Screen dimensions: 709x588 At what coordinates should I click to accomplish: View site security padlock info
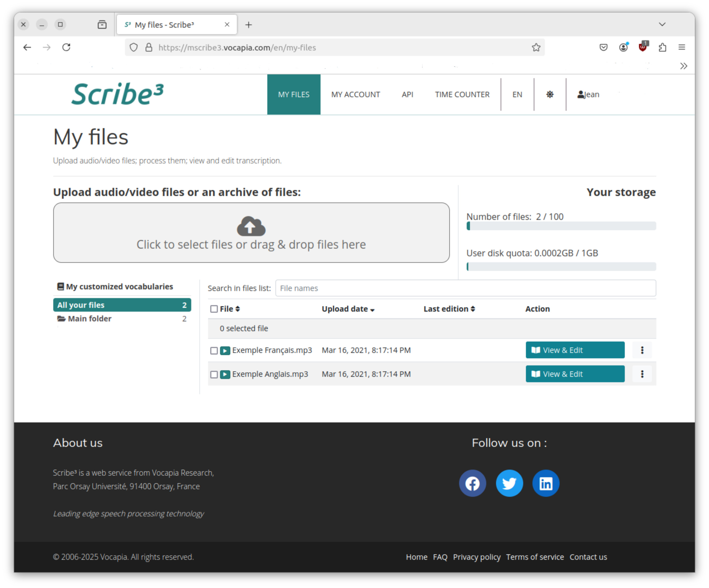tap(149, 48)
